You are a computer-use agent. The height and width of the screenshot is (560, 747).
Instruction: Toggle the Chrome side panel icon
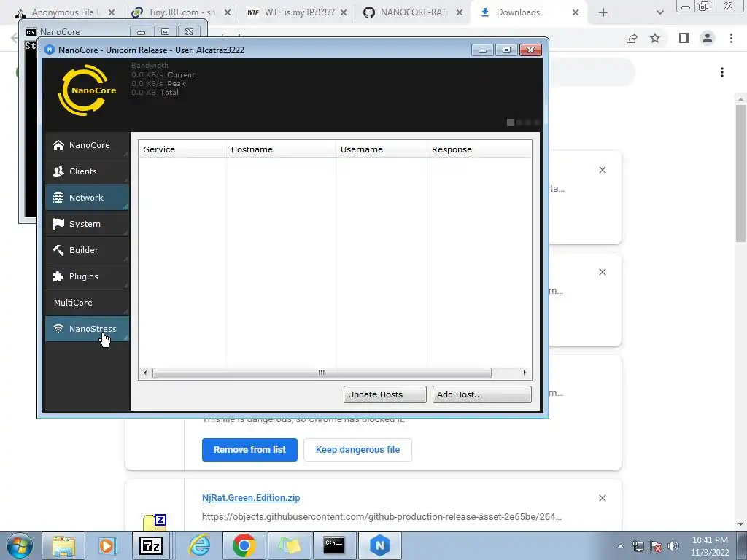click(684, 38)
